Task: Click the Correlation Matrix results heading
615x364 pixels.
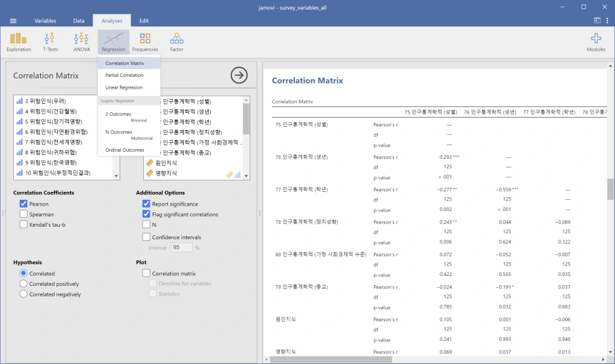Action: [x=307, y=80]
